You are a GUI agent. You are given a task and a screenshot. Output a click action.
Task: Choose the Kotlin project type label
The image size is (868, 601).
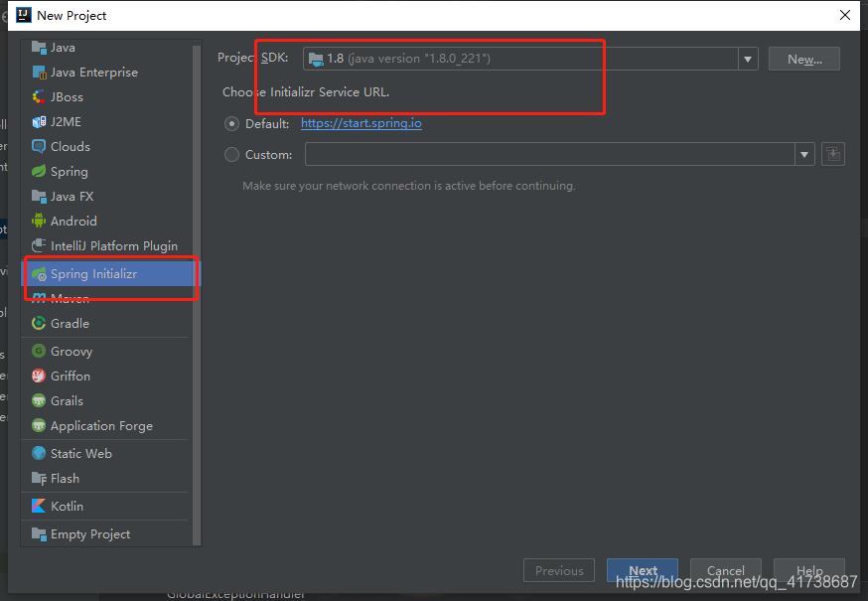click(67, 507)
